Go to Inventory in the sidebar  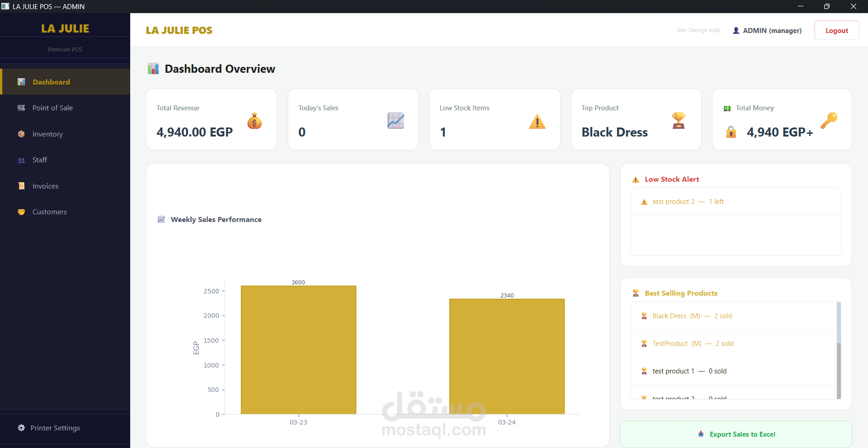tap(65, 134)
